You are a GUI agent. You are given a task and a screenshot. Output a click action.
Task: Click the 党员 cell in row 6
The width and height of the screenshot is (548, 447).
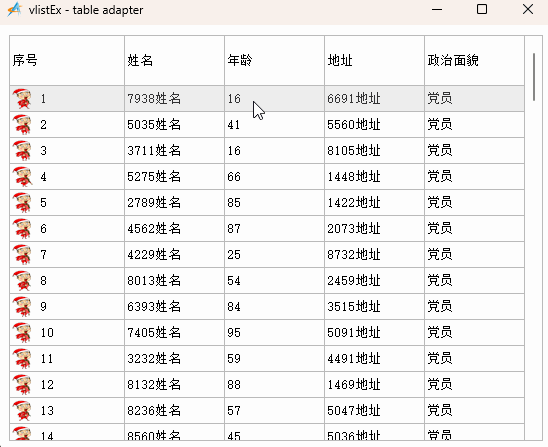click(x=474, y=229)
